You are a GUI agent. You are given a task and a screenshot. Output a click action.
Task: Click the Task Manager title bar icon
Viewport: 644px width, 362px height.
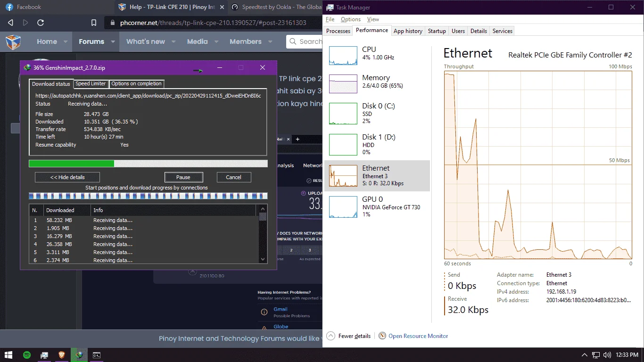[x=330, y=8]
